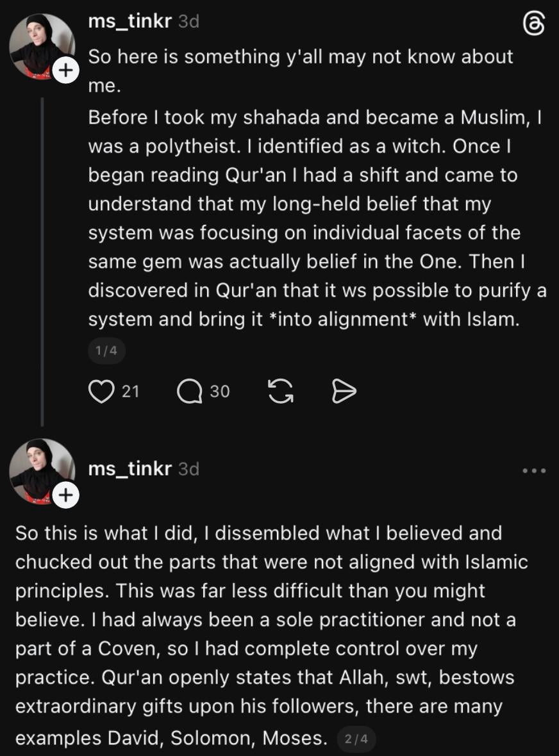Like the first post with the heart icon
The image size is (559, 756).
101,391
